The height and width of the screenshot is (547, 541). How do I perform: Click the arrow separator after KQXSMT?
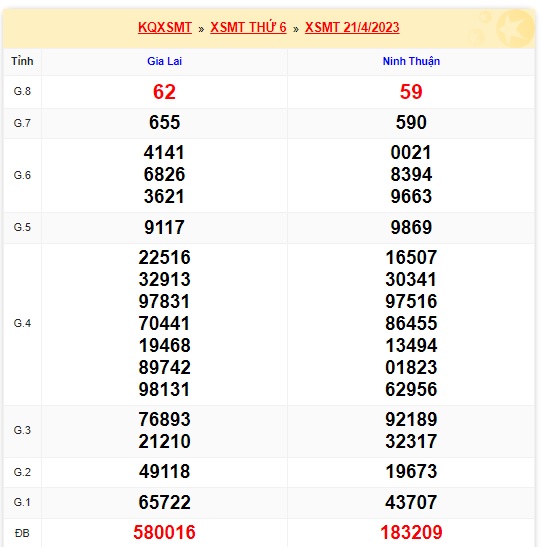click(201, 29)
